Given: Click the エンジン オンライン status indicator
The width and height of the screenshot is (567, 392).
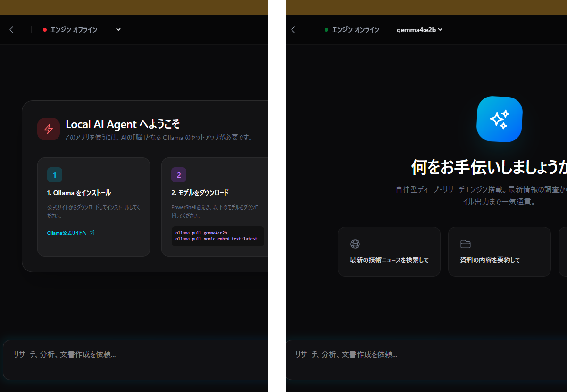Looking at the screenshot, I should [x=352, y=30].
